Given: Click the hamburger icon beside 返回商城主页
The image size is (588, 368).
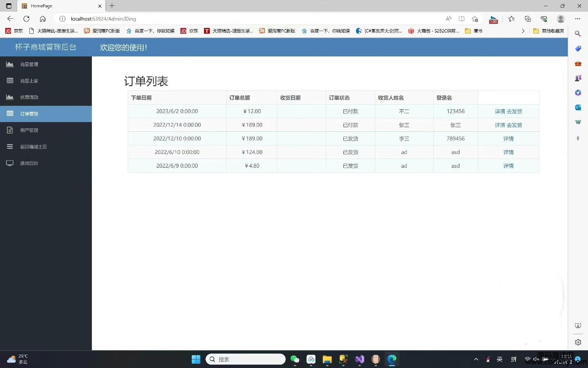Looking at the screenshot, I should (10, 147).
